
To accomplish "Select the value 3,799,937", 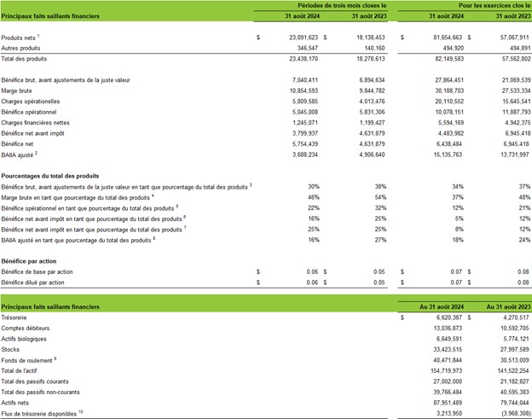I will pyautogui.click(x=305, y=133).
